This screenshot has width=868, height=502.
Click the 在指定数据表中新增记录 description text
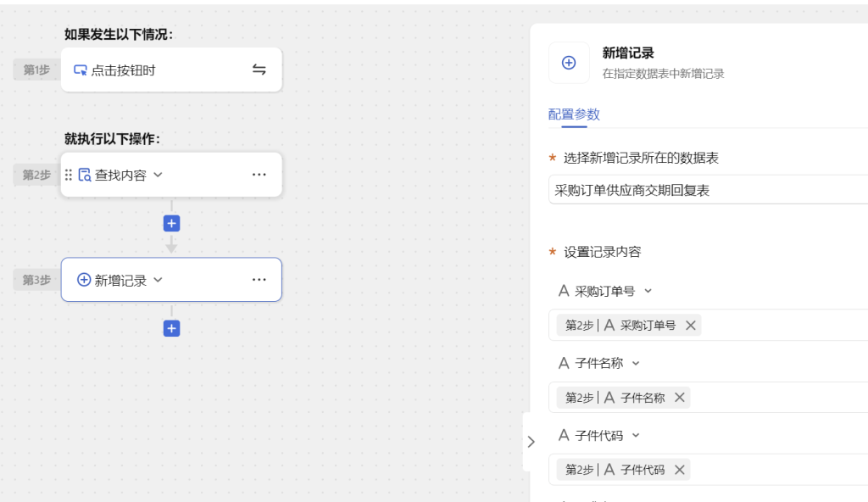[663, 74]
